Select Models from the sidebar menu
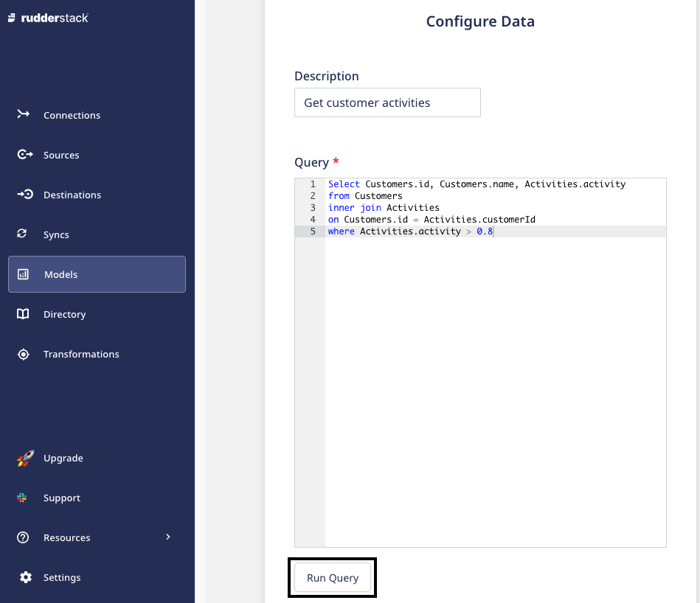Viewport: 700px width, 603px height. point(60,274)
